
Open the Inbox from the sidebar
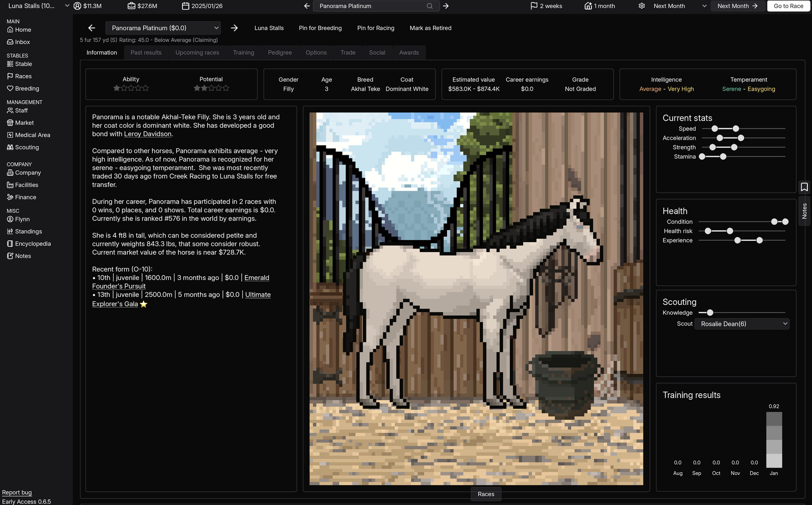pos(22,42)
